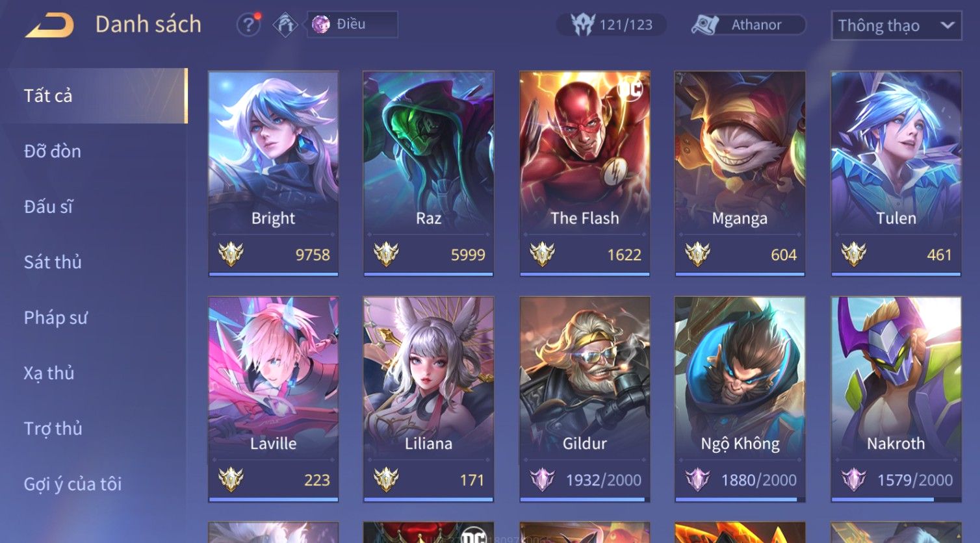
Task: Open the Thông thạo dropdown
Action: click(x=896, y=25)
